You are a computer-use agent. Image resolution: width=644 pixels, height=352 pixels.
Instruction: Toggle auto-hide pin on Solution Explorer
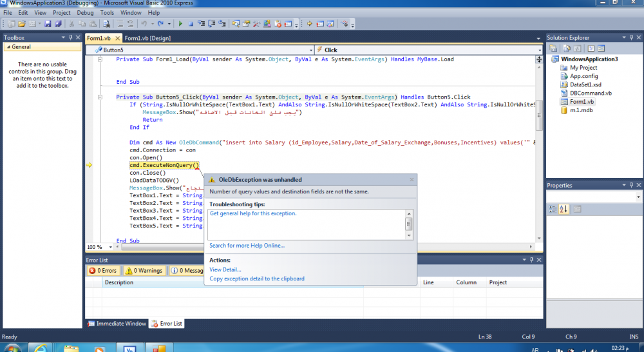[631, 37]
